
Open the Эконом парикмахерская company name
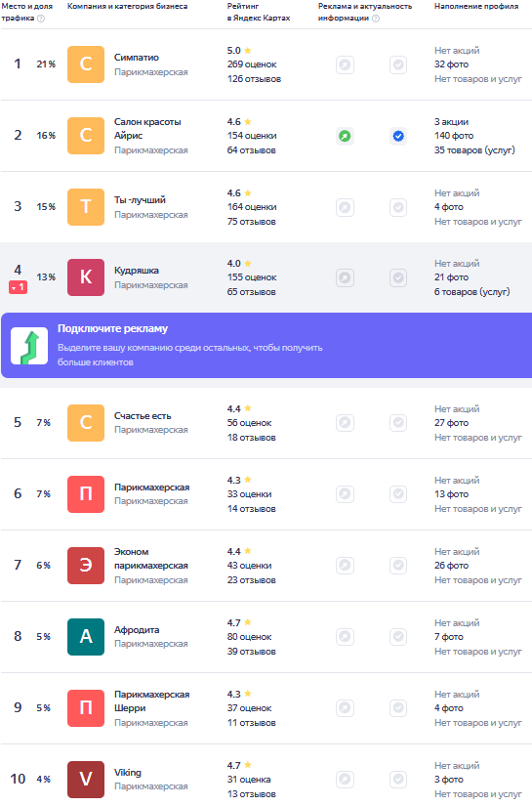tap(151, 559)
